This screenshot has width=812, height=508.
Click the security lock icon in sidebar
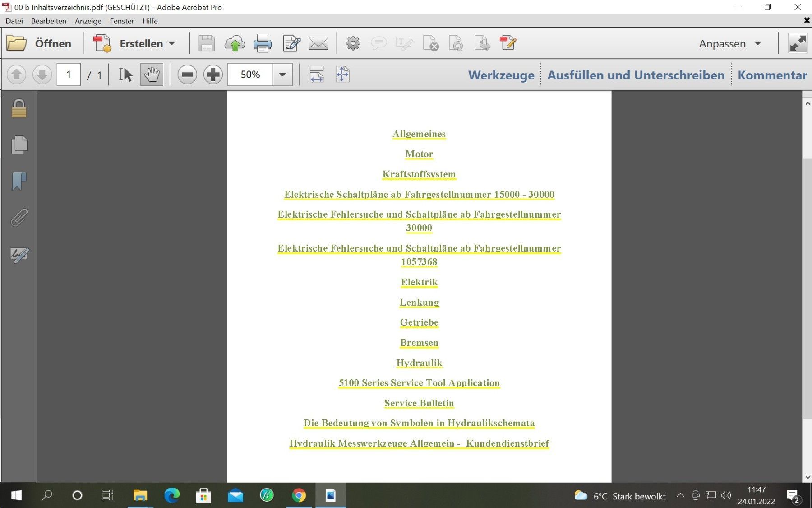tap(19, 109)
